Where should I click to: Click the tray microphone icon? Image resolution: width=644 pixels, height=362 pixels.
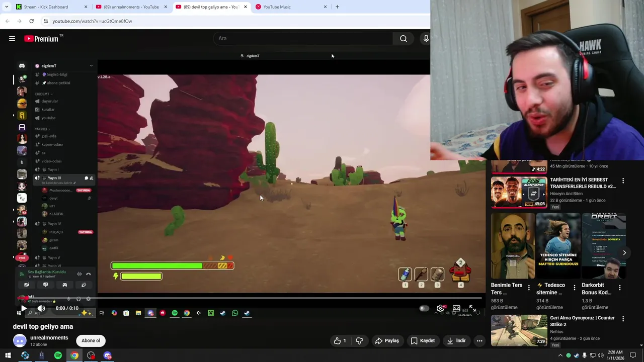pyautogui.click(x=585, y=355)
